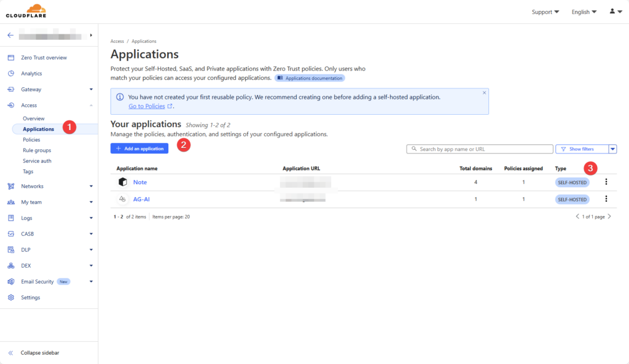
Task: Click the SELF-HOSTED badge for AG-AI
Action: click(572, 199)
